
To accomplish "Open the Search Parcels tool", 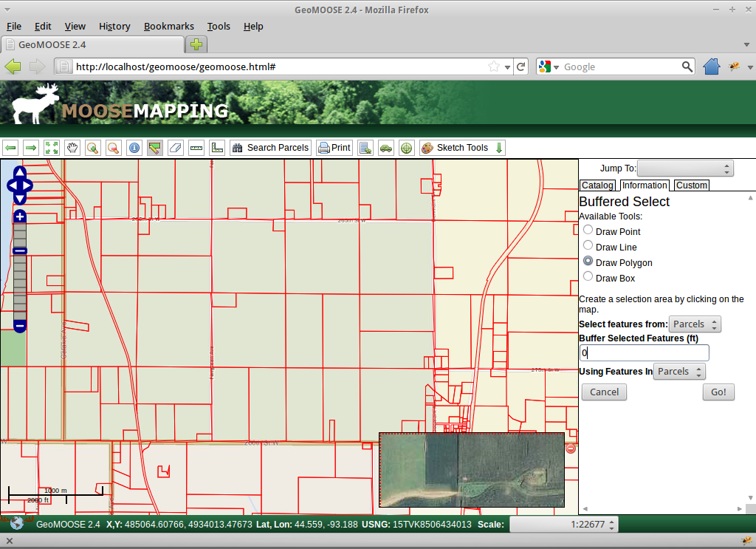I will pyautogui.click(x=270, y=148).
